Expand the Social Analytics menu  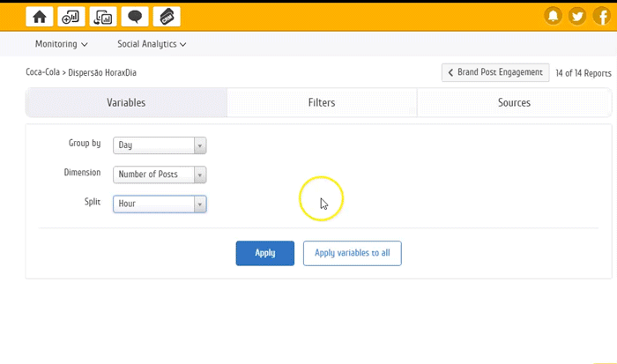151,44
